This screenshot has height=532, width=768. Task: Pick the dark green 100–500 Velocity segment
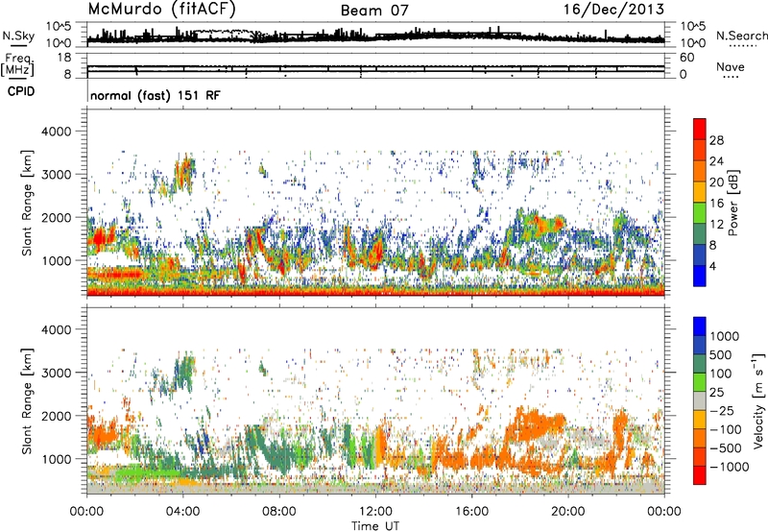click(700, 364)
